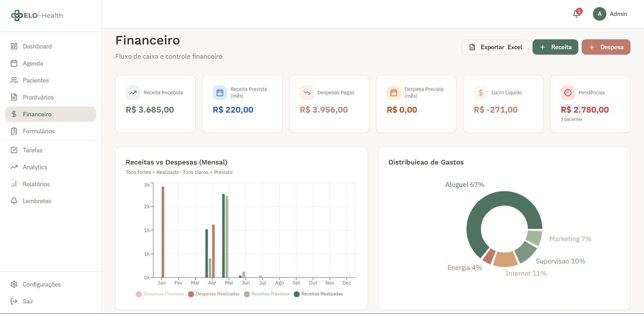The image size is (644, 314).
Task: Navigate to Prontuários
Action: pos(51,97)
